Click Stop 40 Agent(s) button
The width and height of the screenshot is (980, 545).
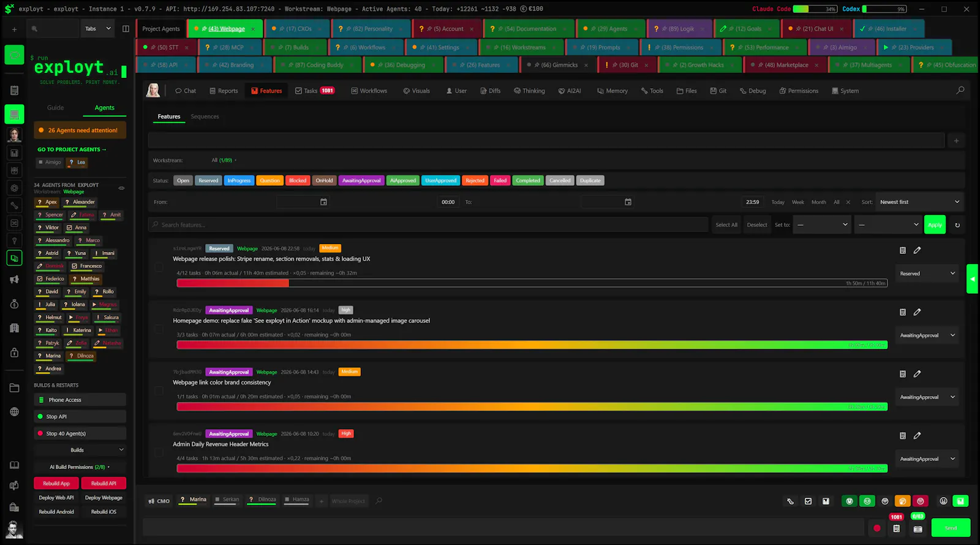[x=80, y=433]
